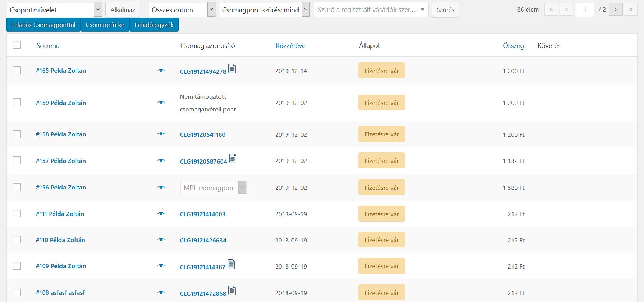Go to last page double arrow
Viewport: 644px width, 302px height.
point(631,10)
